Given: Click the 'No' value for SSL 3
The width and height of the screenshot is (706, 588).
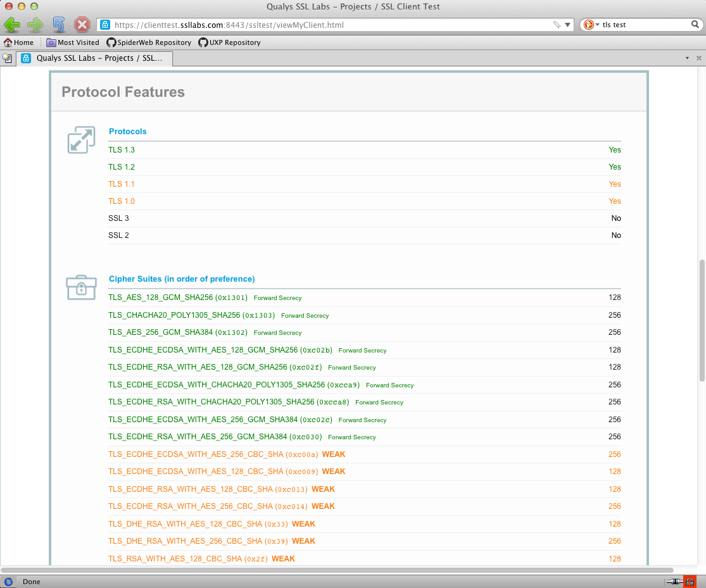Looking at the screenshot, I should tap(616, 218).
